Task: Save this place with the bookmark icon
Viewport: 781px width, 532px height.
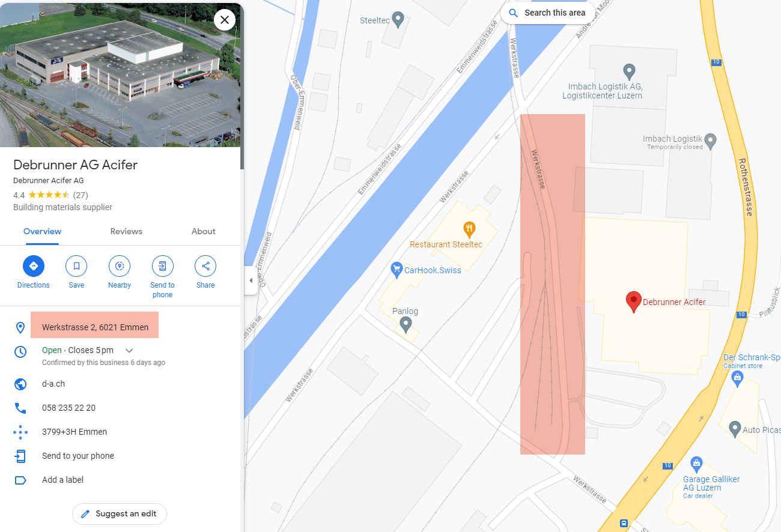Action: [76, 266]
